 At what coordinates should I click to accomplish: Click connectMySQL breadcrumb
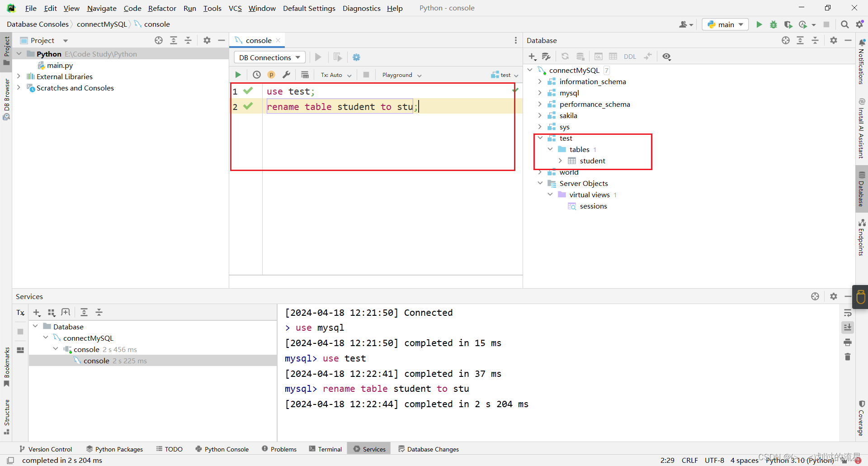(x=102, y=24)
